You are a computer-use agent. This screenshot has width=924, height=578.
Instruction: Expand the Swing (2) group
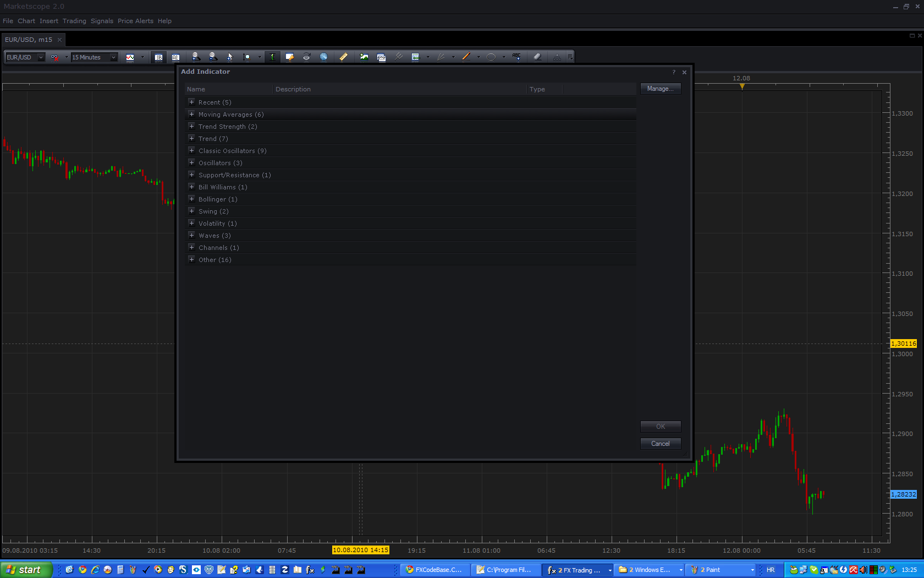pos(191,211)
